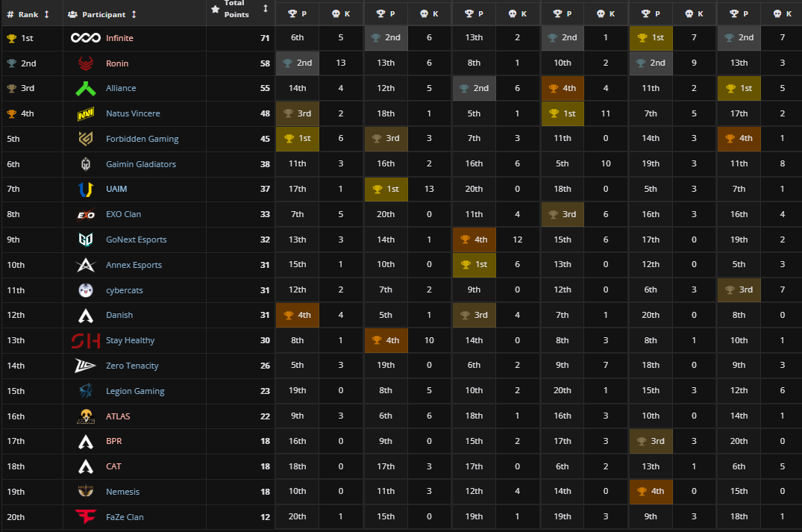Viewport: 802px width, 532px height.
Task: Click the first game kills header
Action: (341, 14)
